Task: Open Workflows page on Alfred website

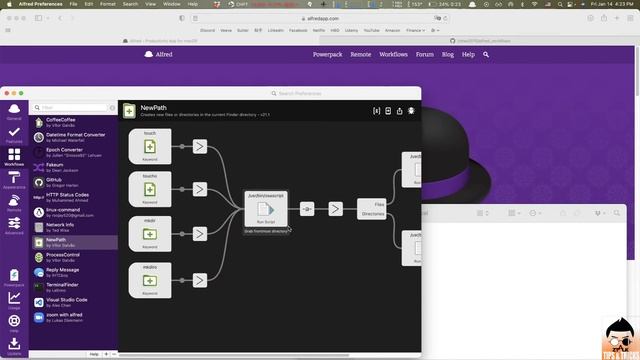Action: pos(393,54)
